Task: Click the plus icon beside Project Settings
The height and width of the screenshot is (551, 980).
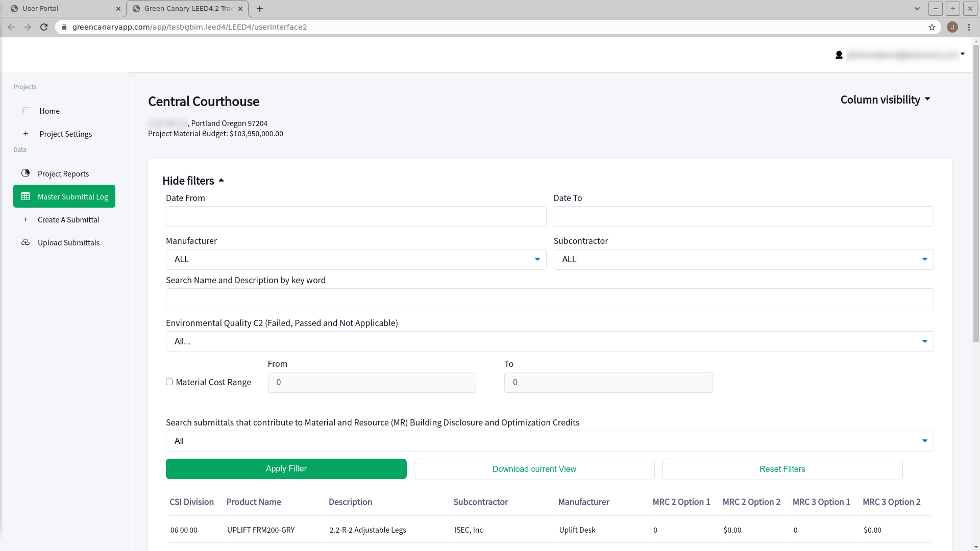Action: [x=26, y=133]
